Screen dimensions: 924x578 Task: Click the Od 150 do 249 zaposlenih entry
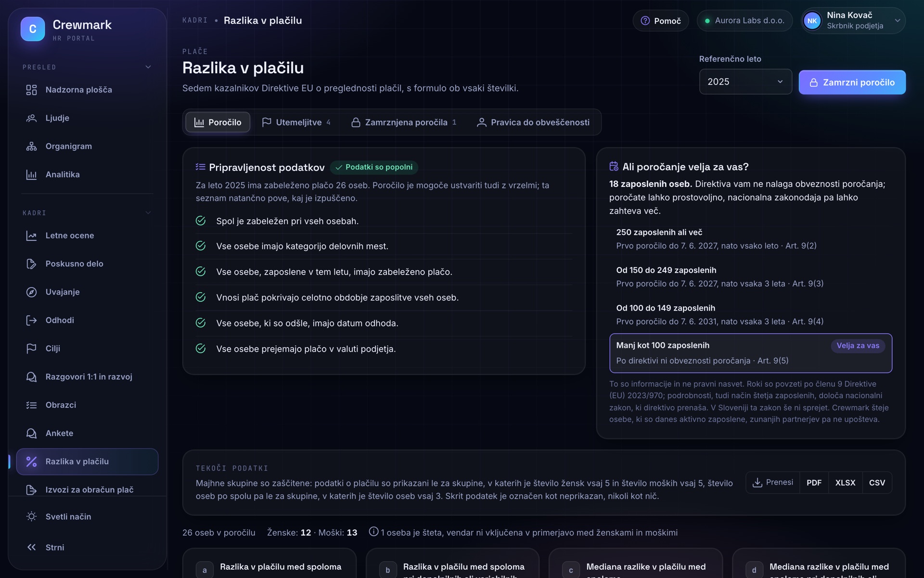(x=751, y=277)
